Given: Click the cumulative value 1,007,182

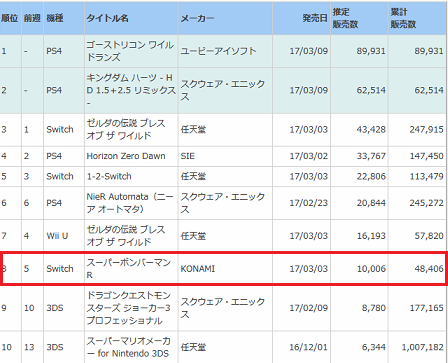Looking at the screenshot, I should [x=423, y=347].
